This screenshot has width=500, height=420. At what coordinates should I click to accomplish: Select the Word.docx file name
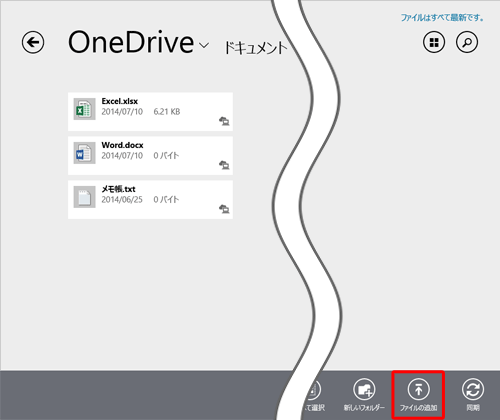tap(122, 145)
